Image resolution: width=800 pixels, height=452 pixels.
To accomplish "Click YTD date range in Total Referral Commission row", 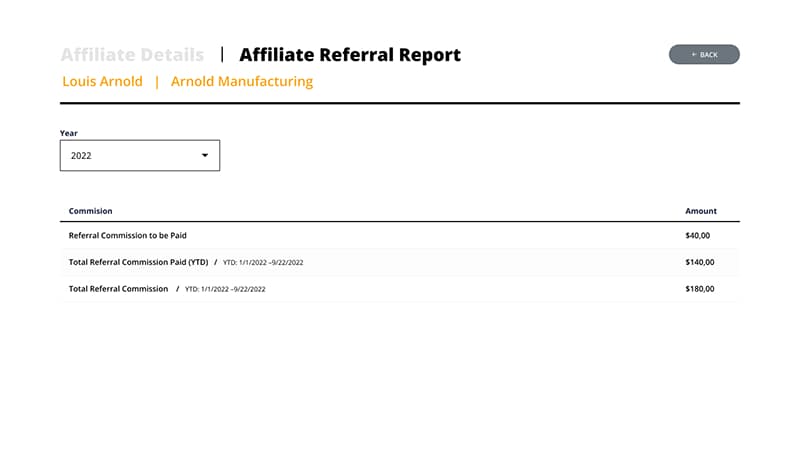I will coord(225,289).
